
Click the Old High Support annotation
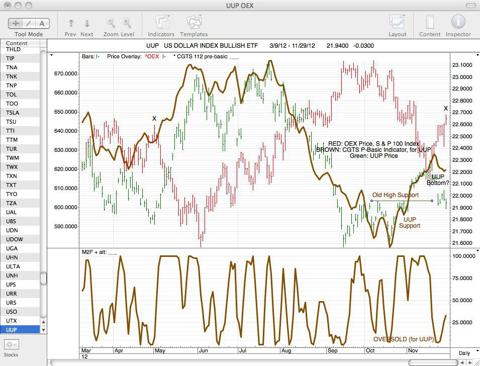395,195
